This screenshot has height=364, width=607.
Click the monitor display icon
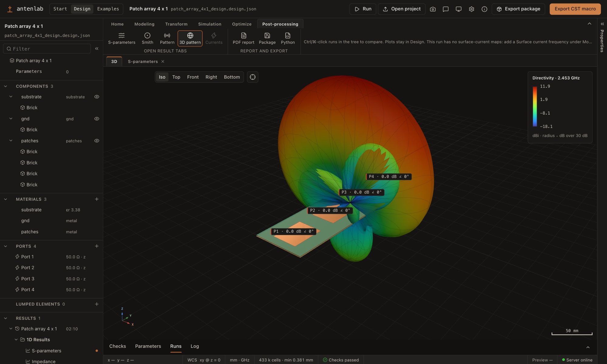(x=459, y=9)
